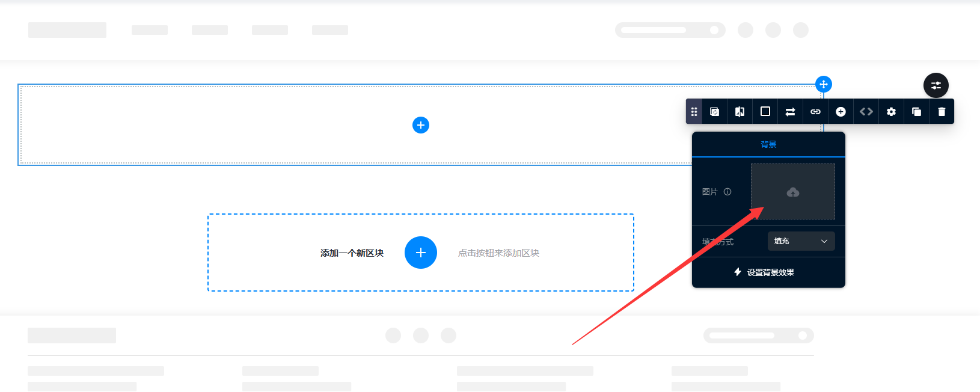Click the 点击按钮来添加区块 hint text
Screen dimensions: 980x392
coord(499,253)
